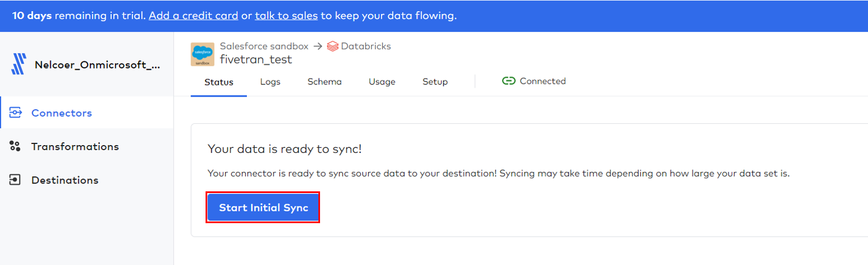Go to the Setup tab
This screenshot has height=265, width=868.
click(x=435, y=82)
